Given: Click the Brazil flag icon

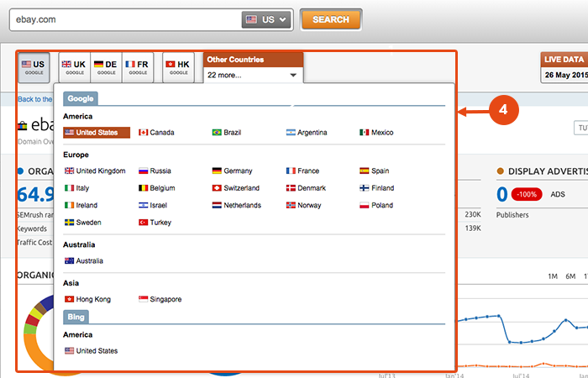Looking at the screenshot, I should pos(217,133).
